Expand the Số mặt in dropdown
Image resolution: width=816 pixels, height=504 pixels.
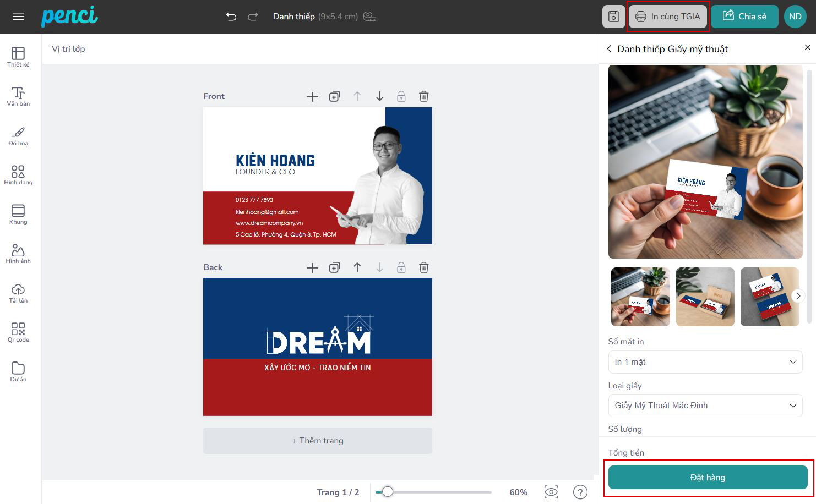coord(705,362)
